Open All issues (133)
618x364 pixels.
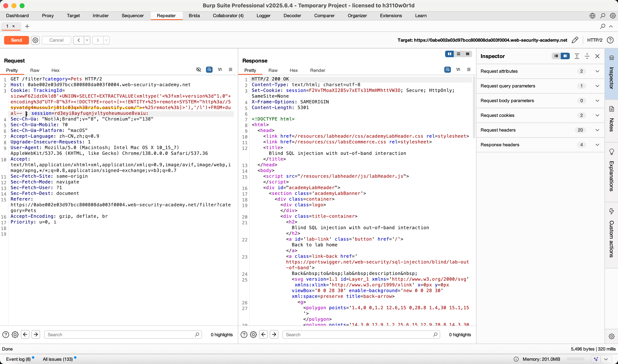pyautogui.click(x=58, y=359)
